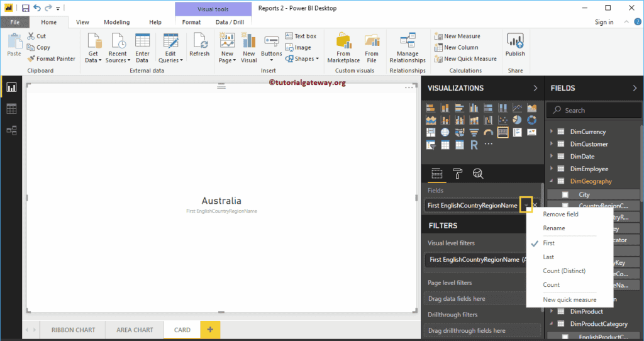Choose New quick measure in menu
Image resolution: width=644 pixels, height=341 pixels.
(x=570, y=299)
